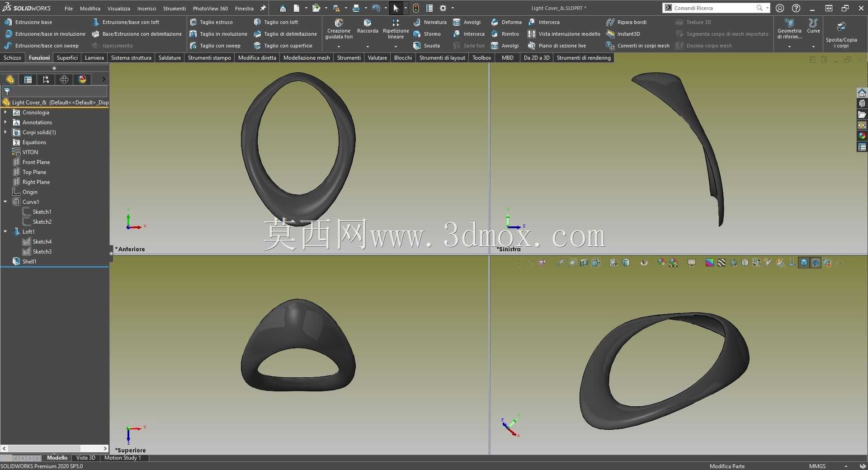Click the Ripetizione lineare pattern tool
868x470 pixels.
tap(396, 29)
